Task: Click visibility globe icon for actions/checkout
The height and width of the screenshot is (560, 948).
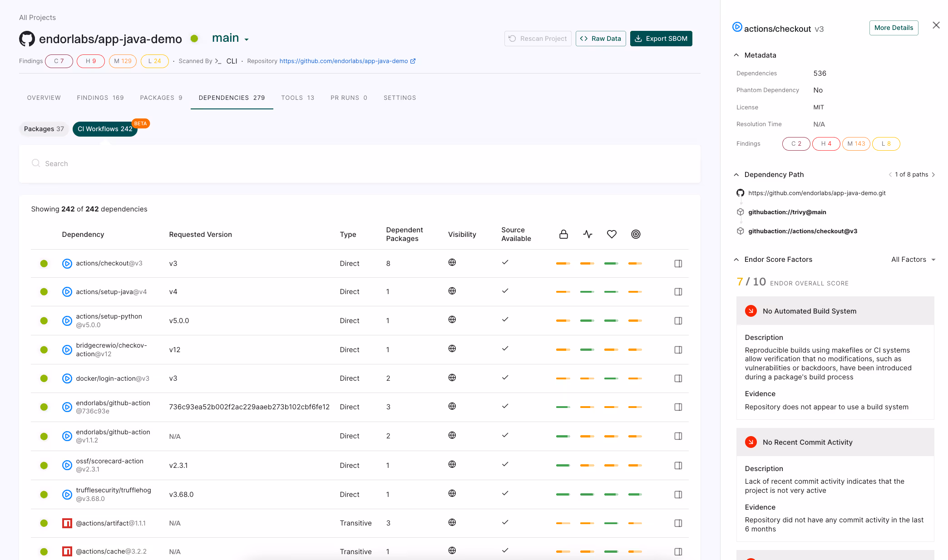Action: [x=452, y=262]
